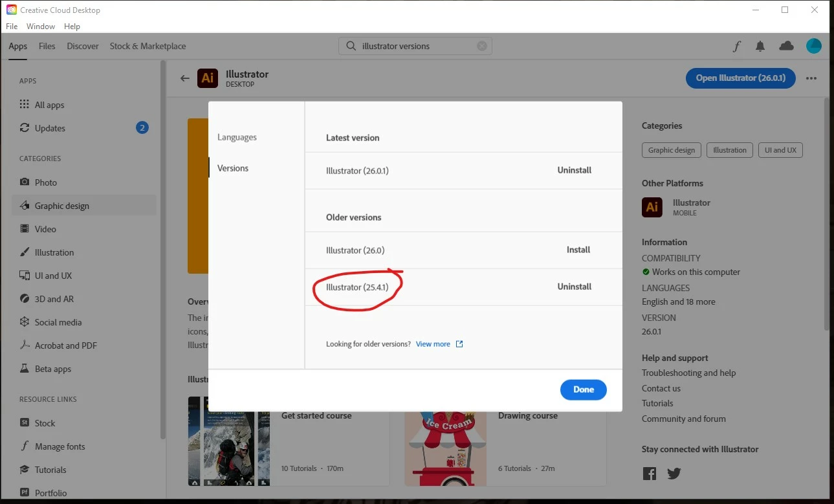The height and width of the screenshot is (504, 834).
Task: Select Languages in the dialog
Action: coord(237,137)
